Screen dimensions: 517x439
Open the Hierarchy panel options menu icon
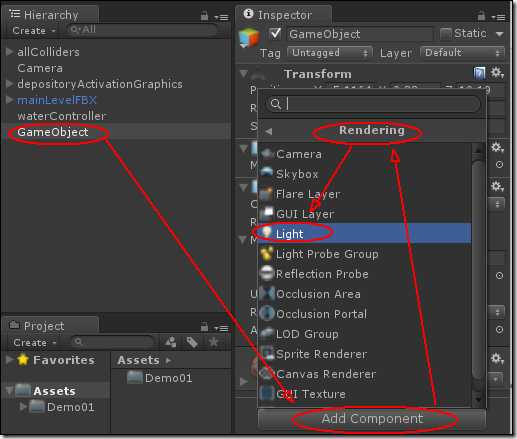[x=221, y=17]
